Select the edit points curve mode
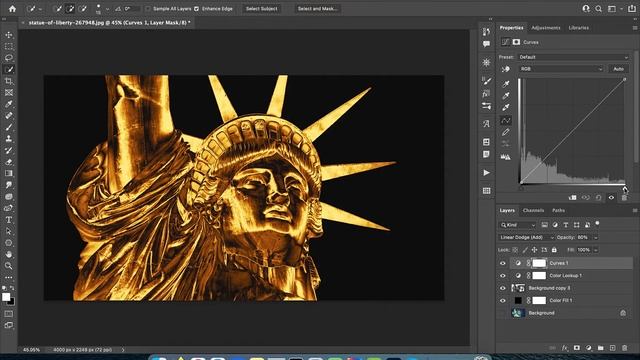This screenshot has width=640, height=360. (x=506, y=120)
